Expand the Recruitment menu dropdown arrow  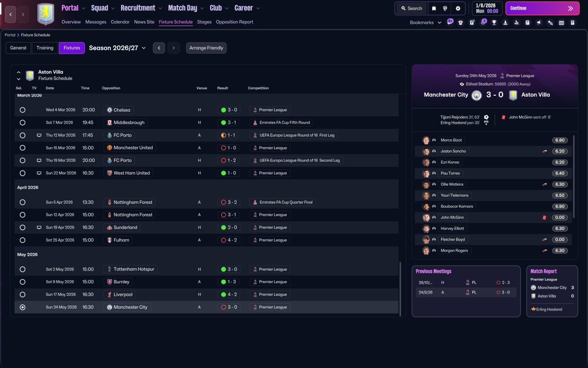point(160,8)
